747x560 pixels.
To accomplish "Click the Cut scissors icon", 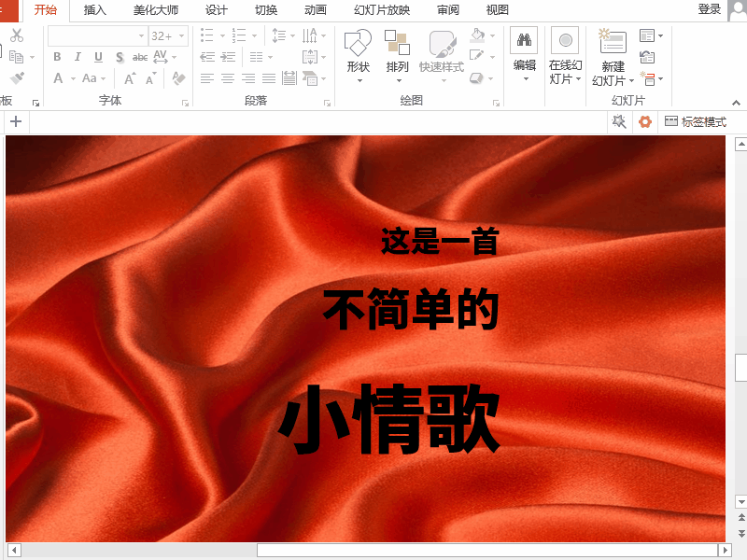I will pos(17,35).
